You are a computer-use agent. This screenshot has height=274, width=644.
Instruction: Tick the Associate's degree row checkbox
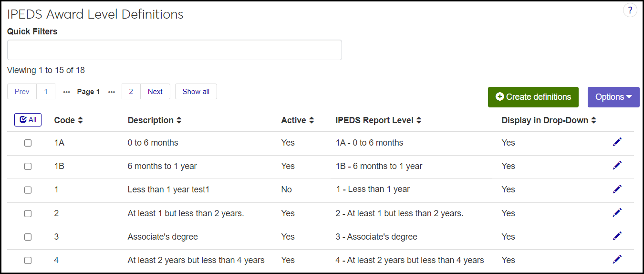point(28,237)
